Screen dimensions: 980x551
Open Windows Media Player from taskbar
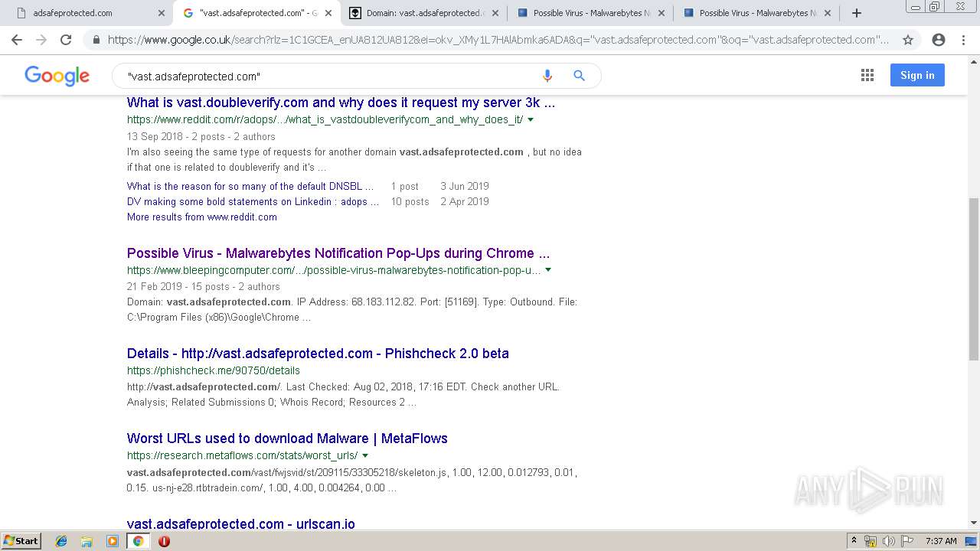[113, 541]
